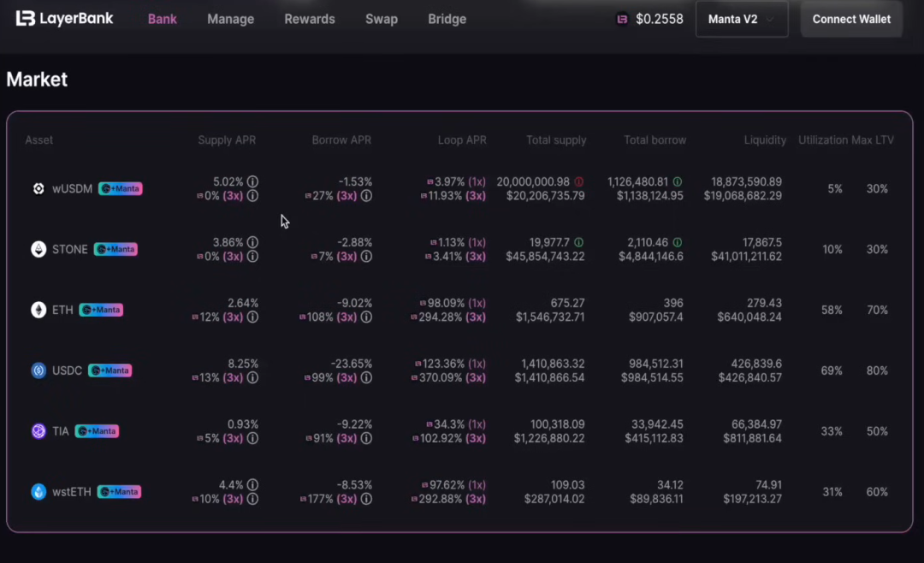Click the LayerBank token price $0.2558
The image size is (924, 563).
click(x=659, y=19)
